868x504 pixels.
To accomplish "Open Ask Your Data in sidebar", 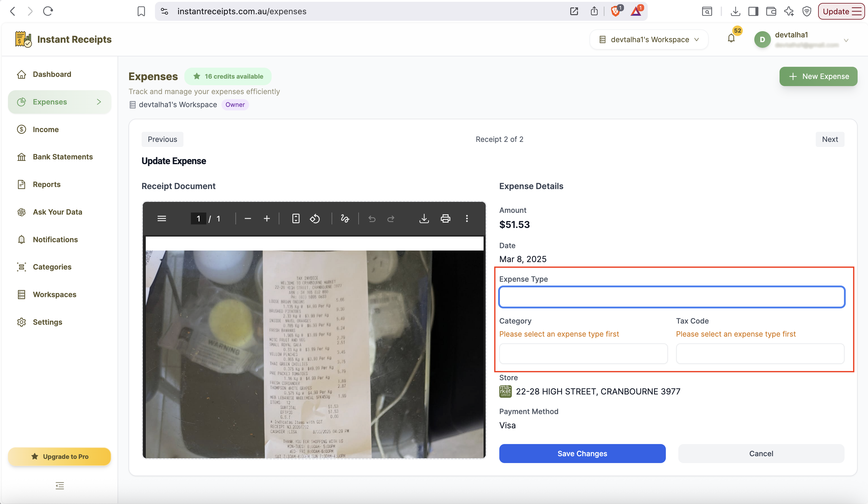I will point(58,212).
